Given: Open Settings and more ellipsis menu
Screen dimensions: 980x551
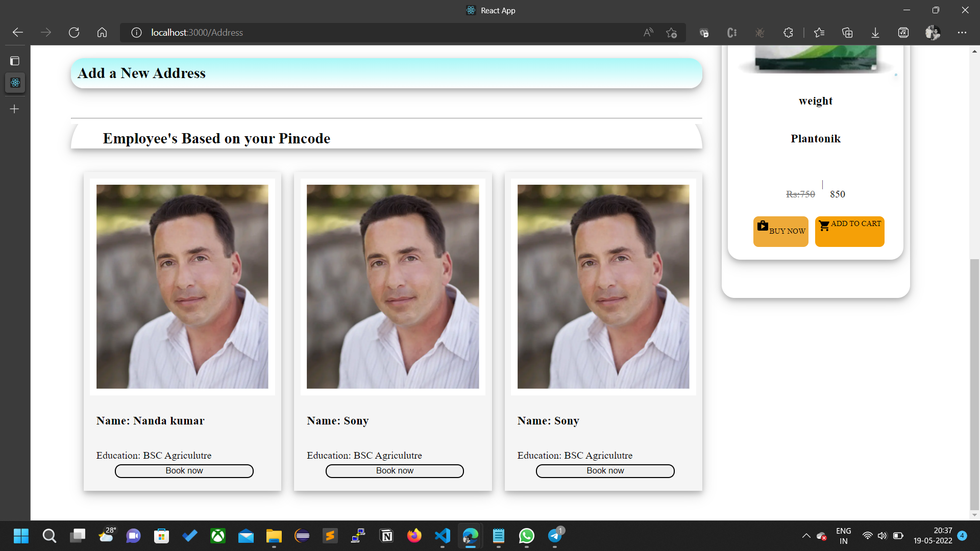Looking at the screenshot, I should (x=962, y=33).
